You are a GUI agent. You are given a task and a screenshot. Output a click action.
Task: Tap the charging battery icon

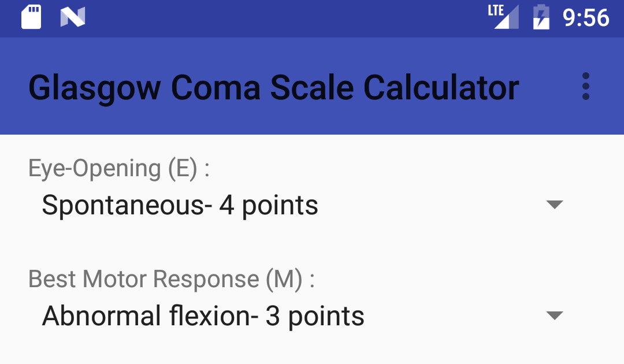tap(540, 17)
